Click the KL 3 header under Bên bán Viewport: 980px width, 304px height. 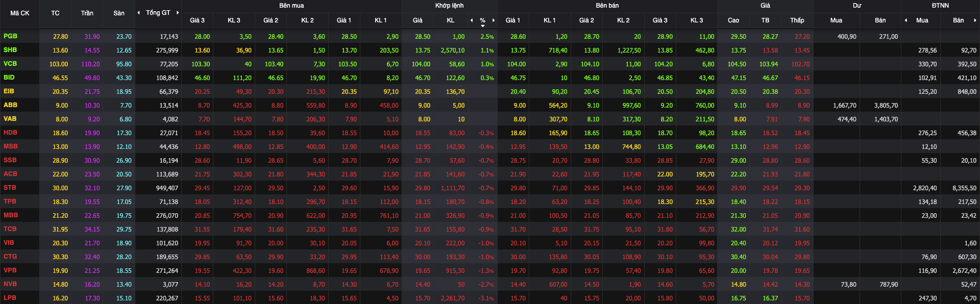click(x=697, y=20)
